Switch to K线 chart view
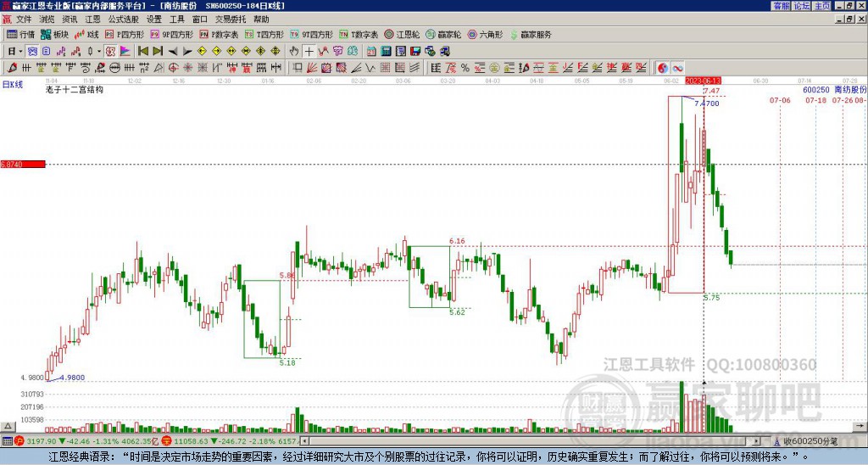 click(86, 34)
